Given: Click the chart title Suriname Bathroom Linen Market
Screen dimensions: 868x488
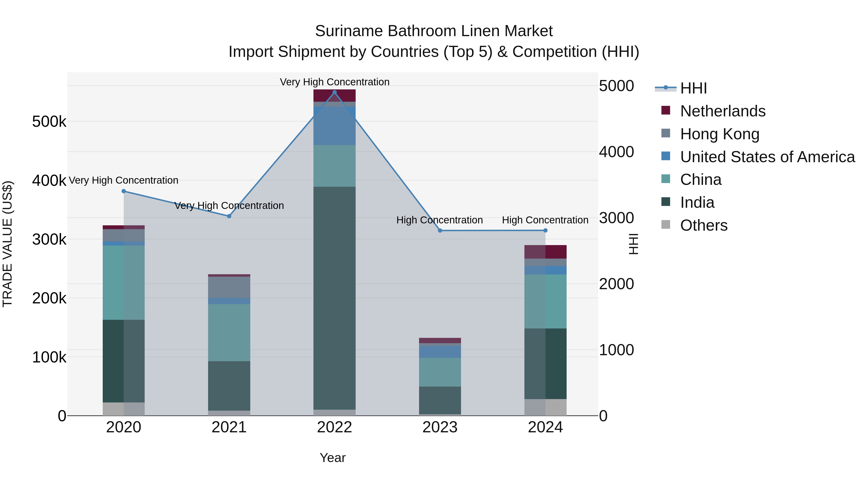Looking at the screenshot, I should click(434, 31).
